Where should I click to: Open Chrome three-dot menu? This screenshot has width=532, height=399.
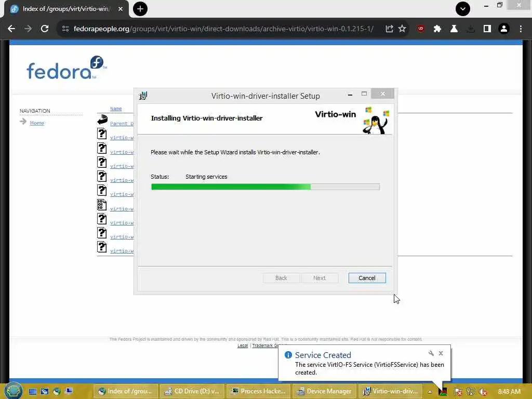click(521, 29)
